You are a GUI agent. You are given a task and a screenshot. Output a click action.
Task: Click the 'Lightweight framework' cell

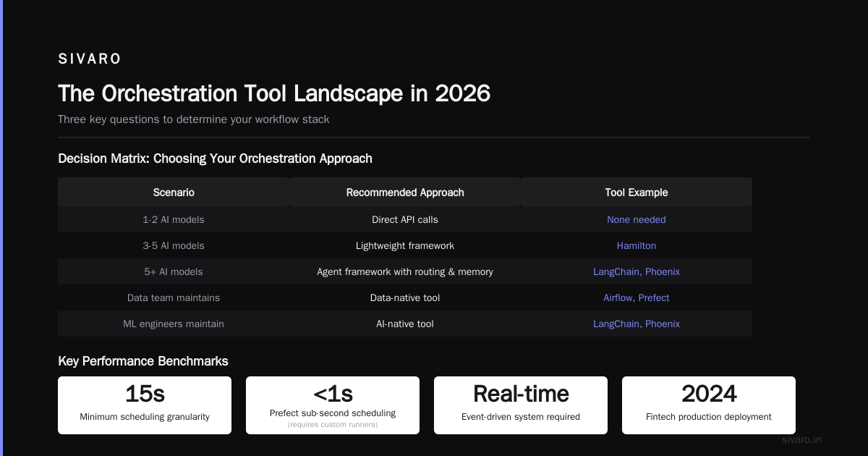pos(405,245)
